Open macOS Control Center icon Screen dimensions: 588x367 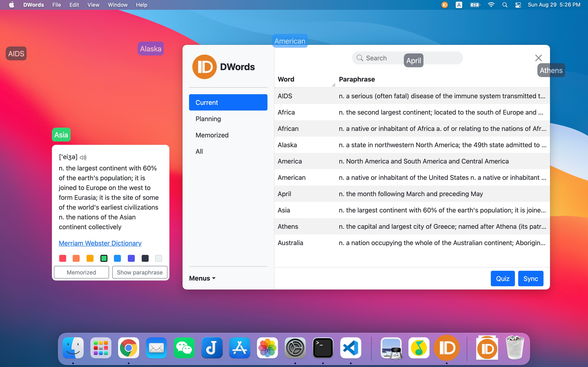tap(518, 5)
